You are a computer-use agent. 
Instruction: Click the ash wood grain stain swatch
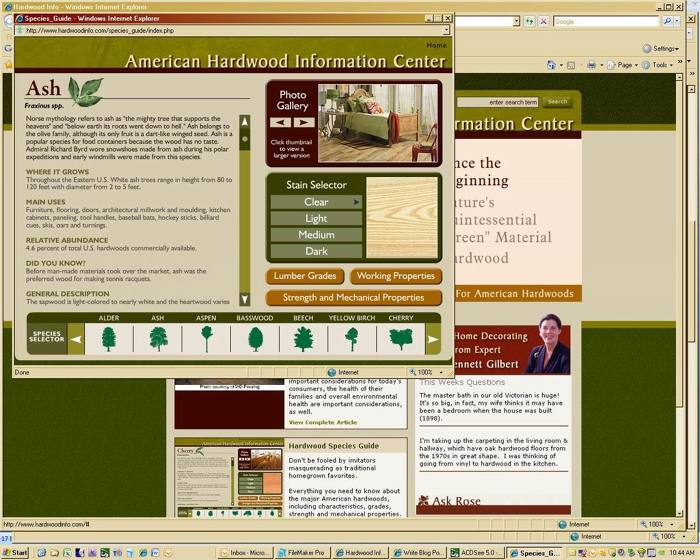tap(402, 218)
